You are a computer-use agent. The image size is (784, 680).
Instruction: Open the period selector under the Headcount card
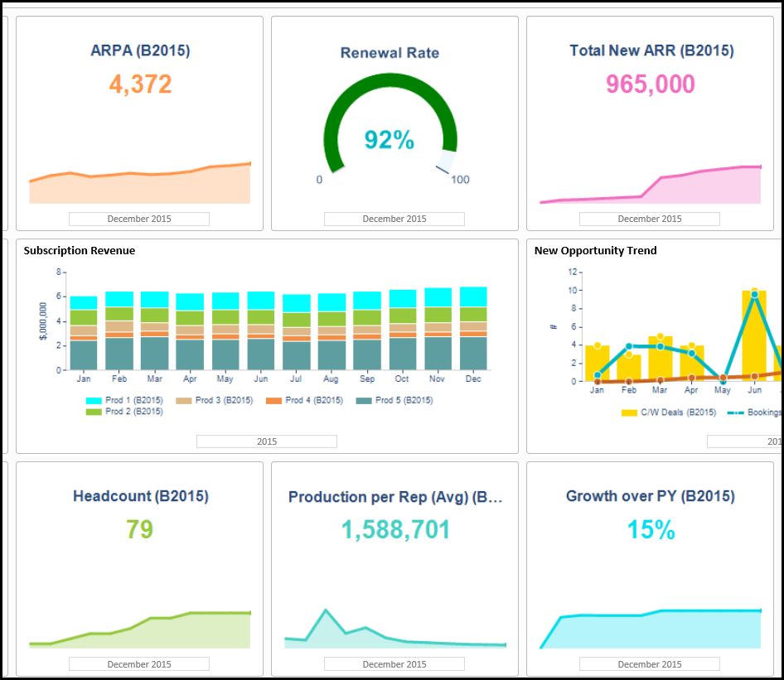(x=138, y=664)
